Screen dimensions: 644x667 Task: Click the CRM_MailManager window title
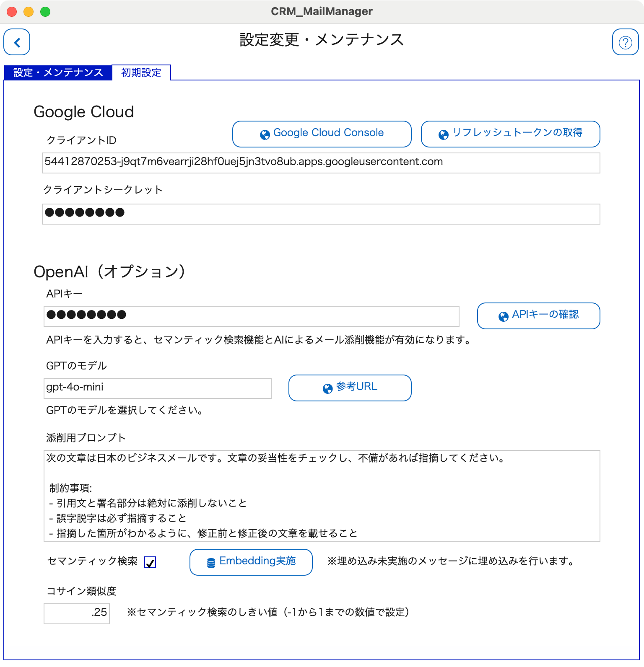[322, 11]
